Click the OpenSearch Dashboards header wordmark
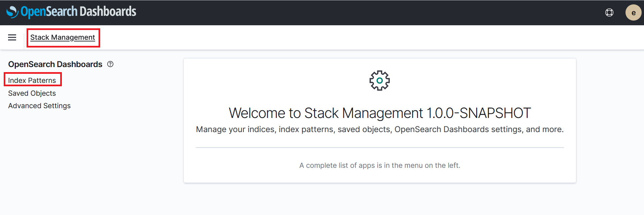644x215 pixels. click(x=78, y=12)
